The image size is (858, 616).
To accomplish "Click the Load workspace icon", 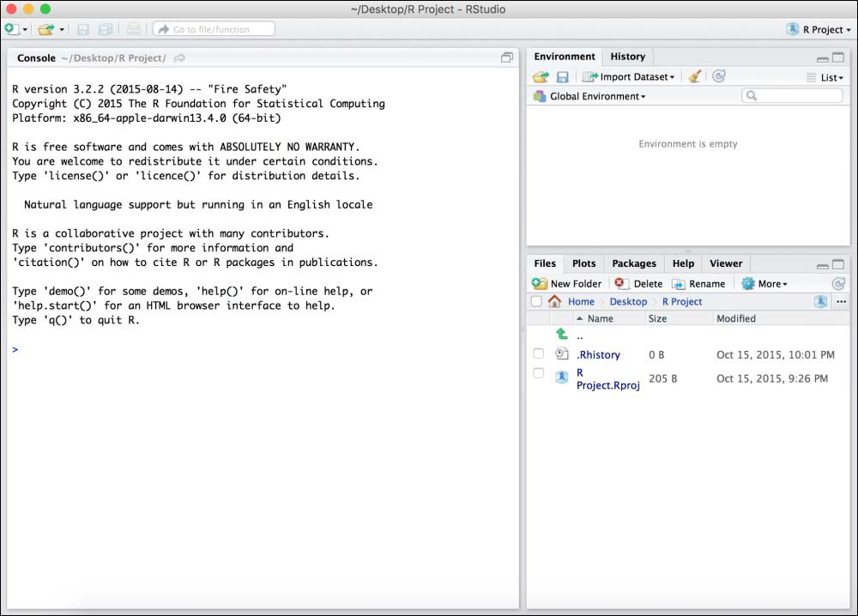I will [x=541, y=77].
